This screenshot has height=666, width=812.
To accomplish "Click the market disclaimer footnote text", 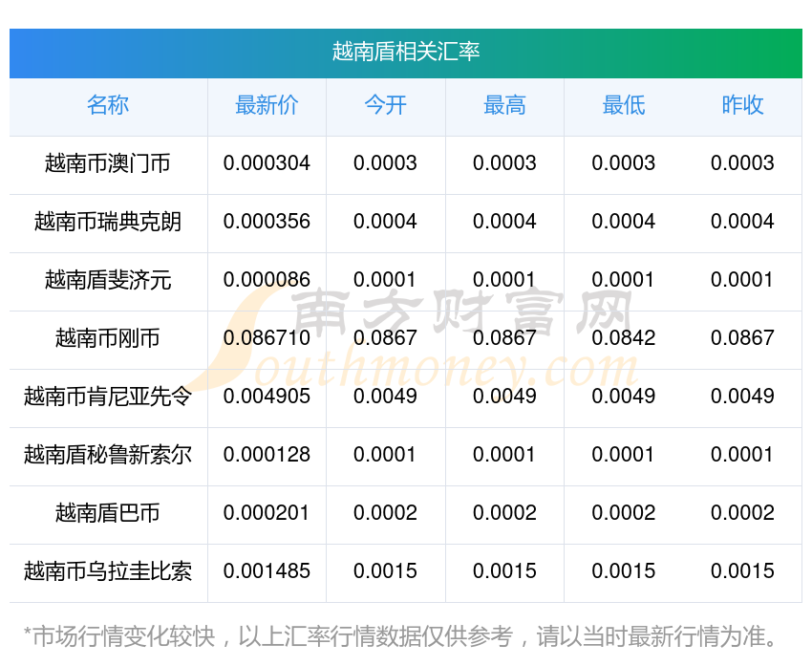I will tap(401, 635).
